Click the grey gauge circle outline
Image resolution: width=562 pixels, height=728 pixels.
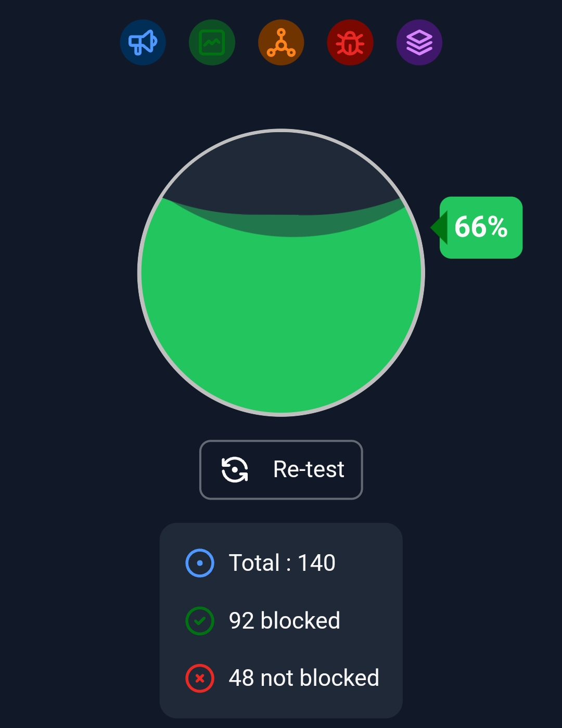[281, 130]
